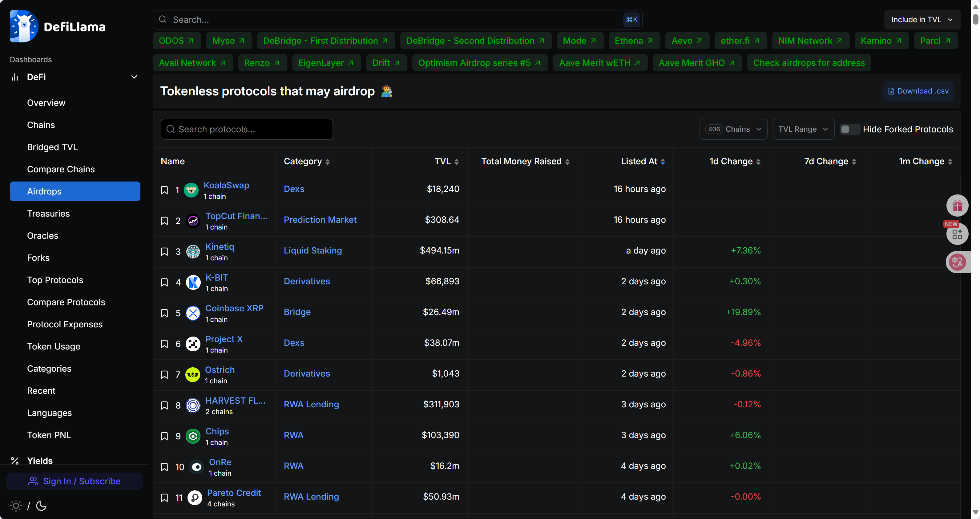Bookmark the Chips protocol row
This screenshot has height=519, width=980.
164,437
